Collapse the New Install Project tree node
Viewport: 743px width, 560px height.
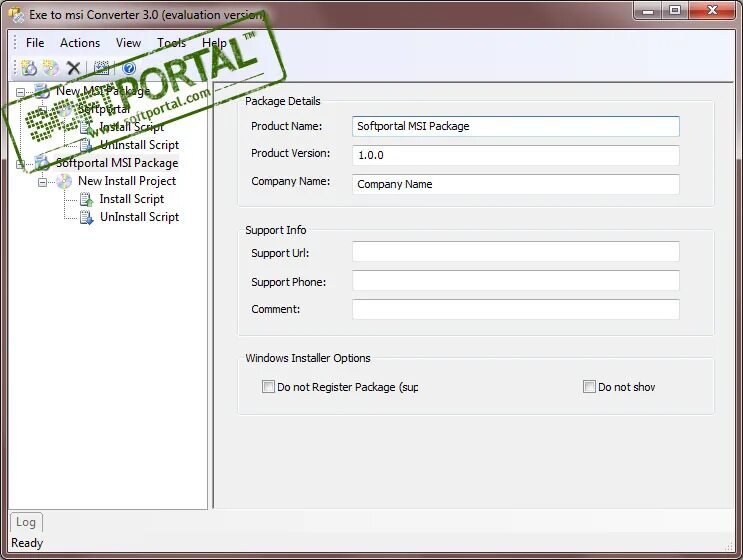(x=42, y=182)
